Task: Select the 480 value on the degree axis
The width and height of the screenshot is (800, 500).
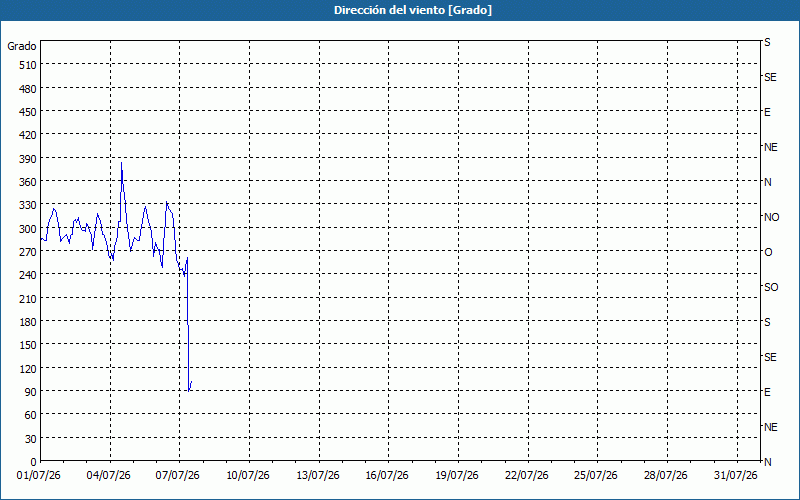Action: pyautogui.click(x=29, y=89)
